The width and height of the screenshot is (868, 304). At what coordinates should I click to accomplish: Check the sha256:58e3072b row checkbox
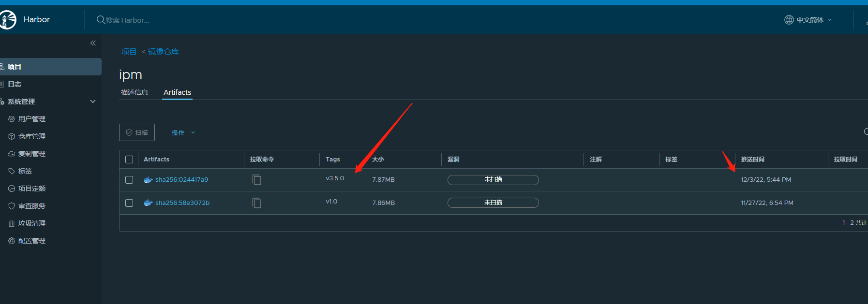point(129,203)
